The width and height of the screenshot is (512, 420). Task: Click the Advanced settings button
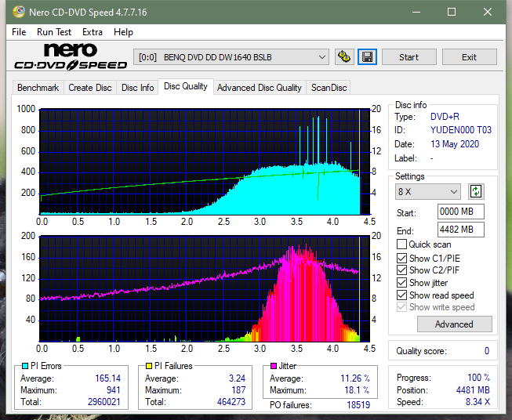454,324
